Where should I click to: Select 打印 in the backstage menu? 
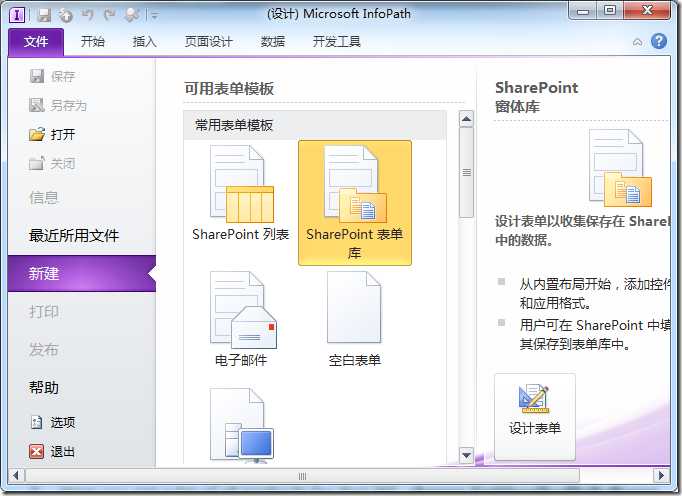click(x=43, y=312)
